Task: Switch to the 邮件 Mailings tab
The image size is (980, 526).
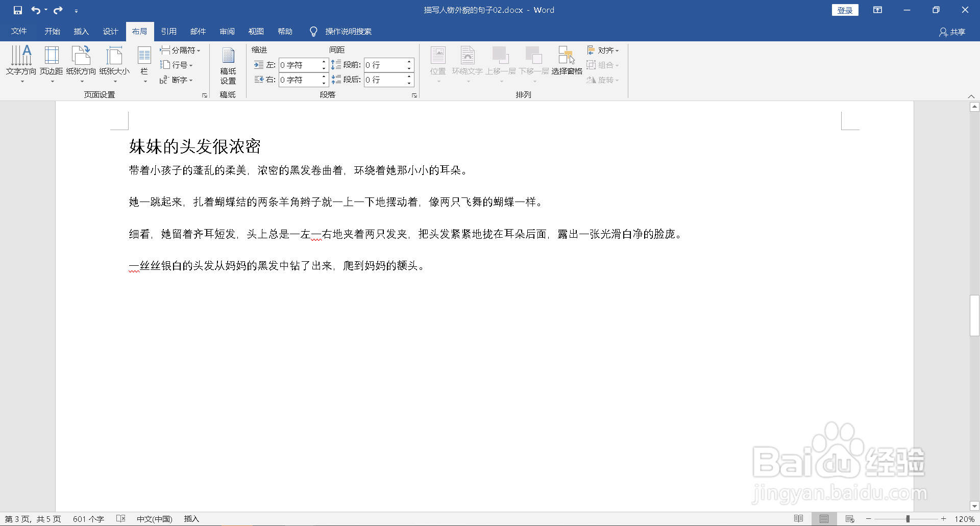Action: pos(198,32)
